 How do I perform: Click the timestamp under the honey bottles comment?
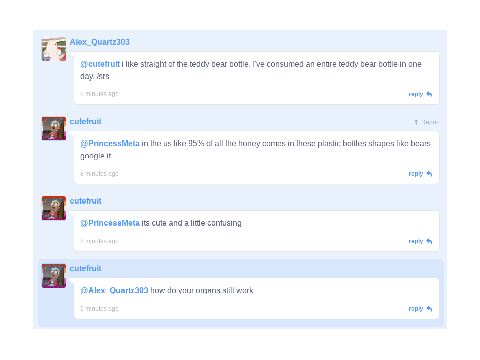(99, 174)
